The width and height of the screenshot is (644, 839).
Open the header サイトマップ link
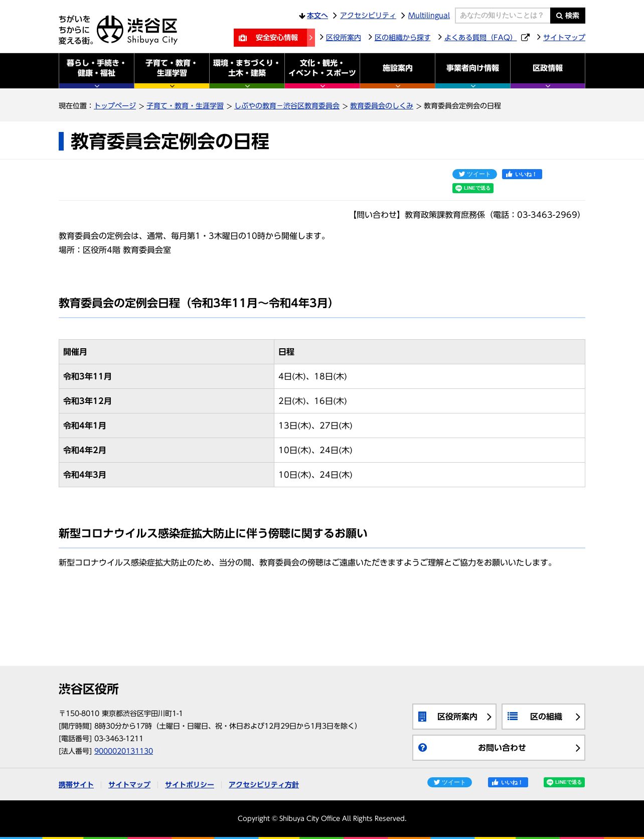click(x=564, y=38)
